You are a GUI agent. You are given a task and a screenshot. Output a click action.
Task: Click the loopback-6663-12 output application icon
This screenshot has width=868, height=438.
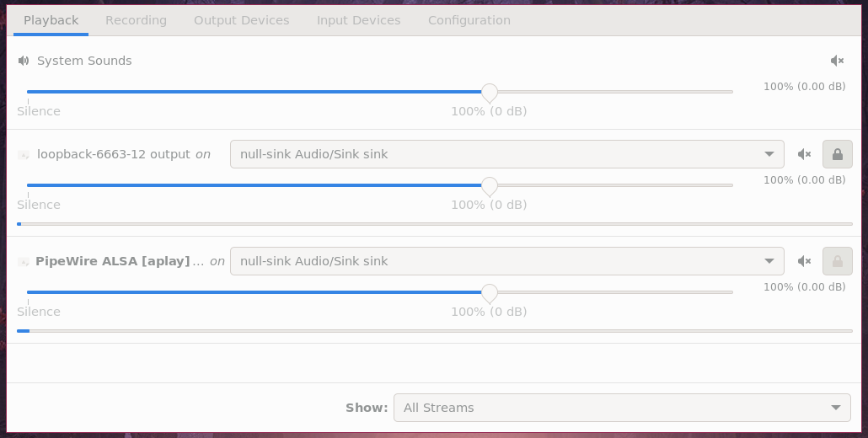coord(24,155)
